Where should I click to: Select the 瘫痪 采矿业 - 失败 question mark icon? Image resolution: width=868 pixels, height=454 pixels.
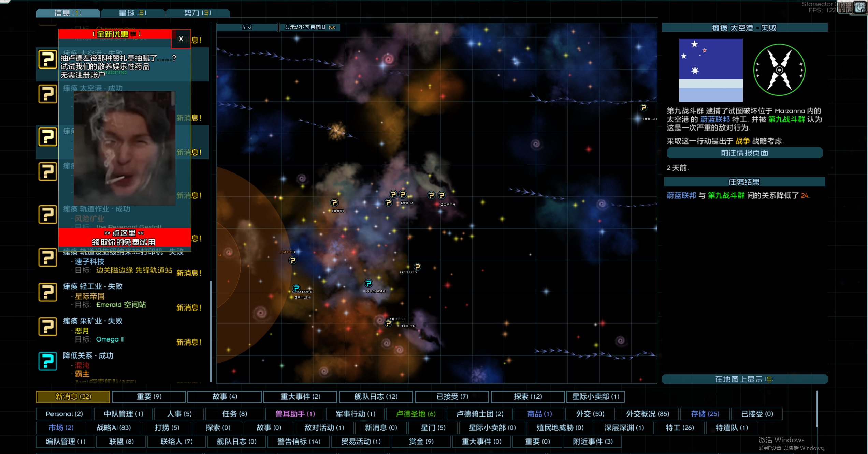[48, 327]
